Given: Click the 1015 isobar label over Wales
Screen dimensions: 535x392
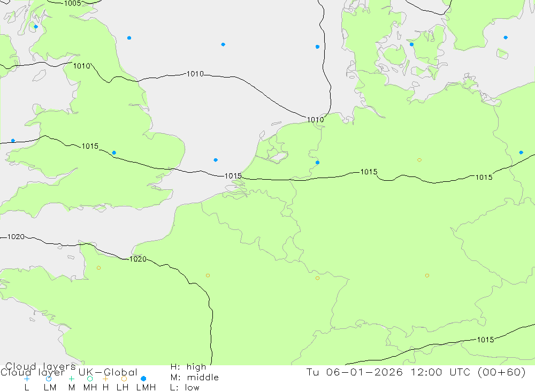Looking at the screenshot, I should 90,146.
